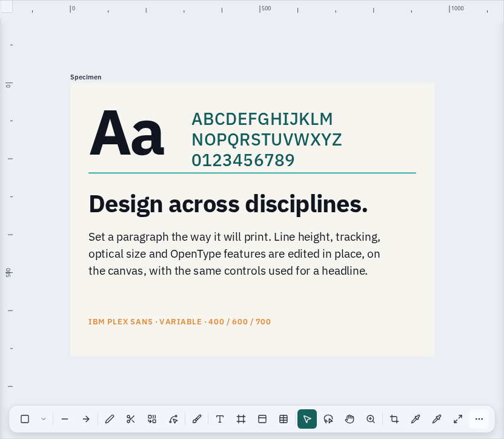Select the Text tool

(x=220, y=419)
